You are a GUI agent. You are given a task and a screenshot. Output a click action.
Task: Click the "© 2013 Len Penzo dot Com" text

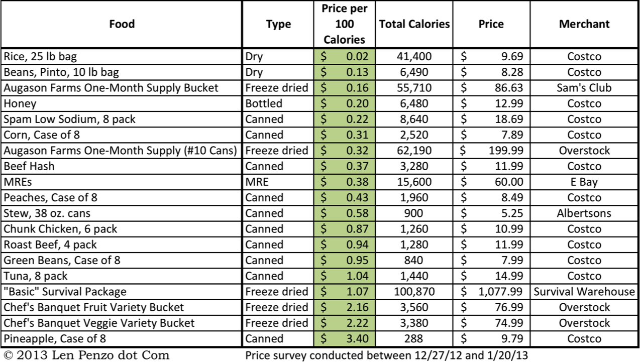coord(86,355)
